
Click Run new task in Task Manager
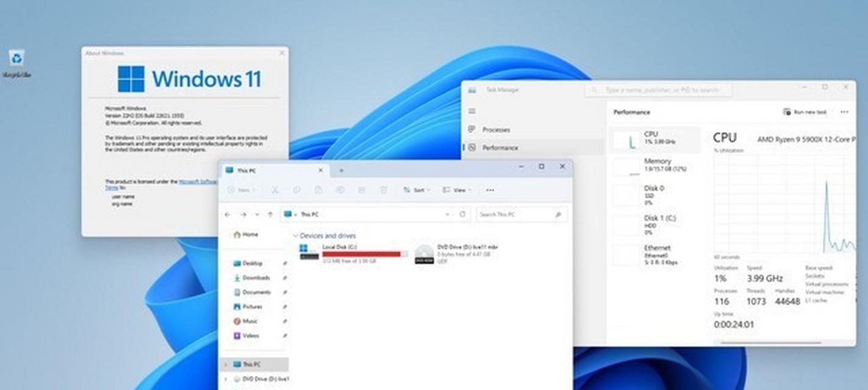(805, 112)
